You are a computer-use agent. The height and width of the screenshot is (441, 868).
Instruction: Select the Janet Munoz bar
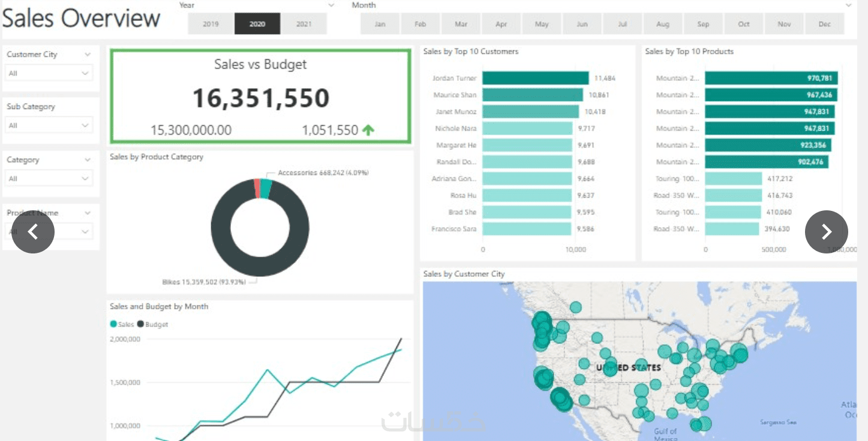point(531,111)
